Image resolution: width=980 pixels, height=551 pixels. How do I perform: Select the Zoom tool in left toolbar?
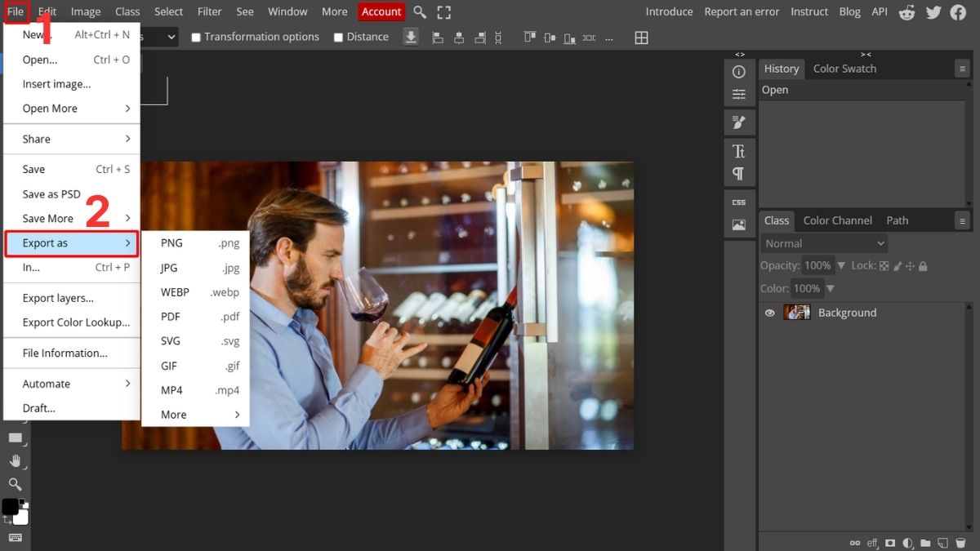(x=15, y=484)
